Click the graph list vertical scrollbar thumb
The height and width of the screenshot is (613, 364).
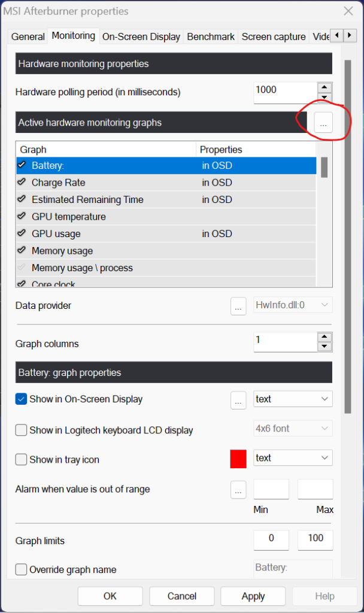tap(324, 168)
